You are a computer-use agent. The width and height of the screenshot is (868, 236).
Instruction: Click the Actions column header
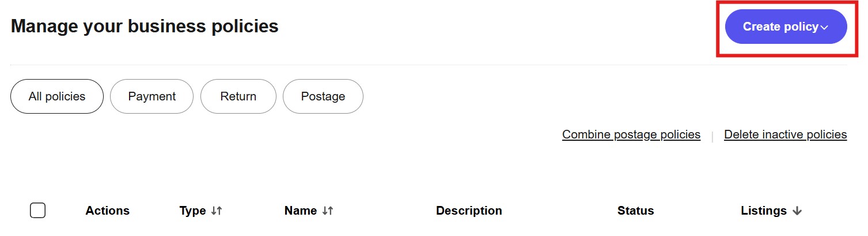pyautogui.click(x=108, y=211)
